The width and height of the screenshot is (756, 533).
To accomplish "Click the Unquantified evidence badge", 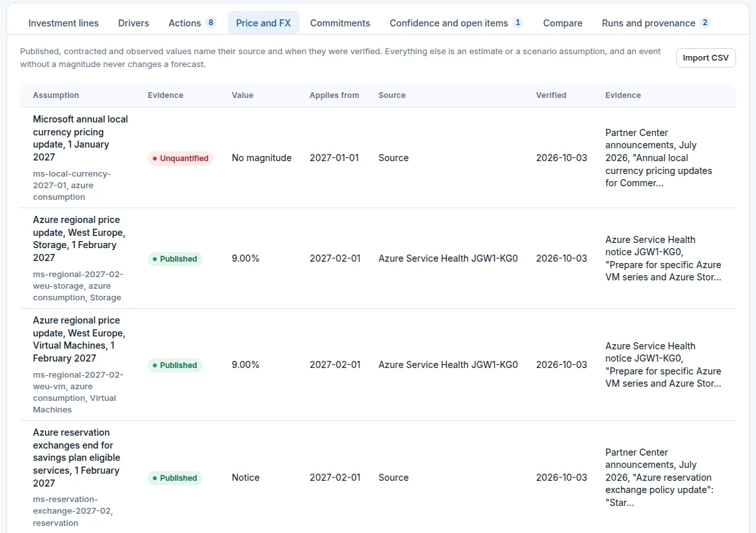I will [181, 158].
